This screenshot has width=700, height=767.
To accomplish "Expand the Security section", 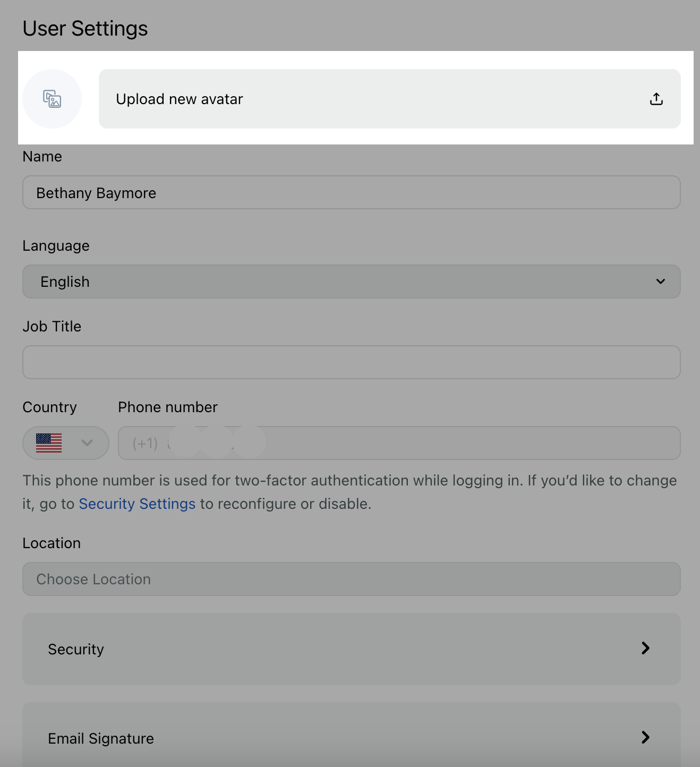I will coord(352,649).
